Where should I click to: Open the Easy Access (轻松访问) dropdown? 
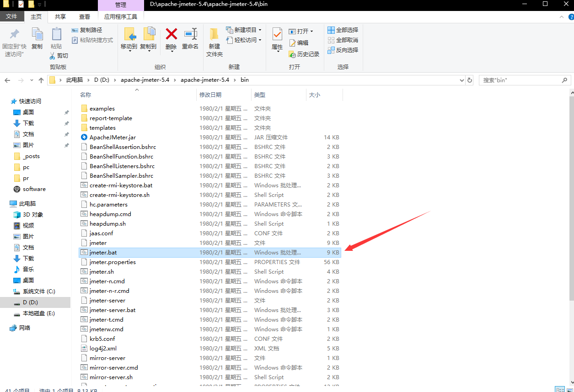point(244,40)
